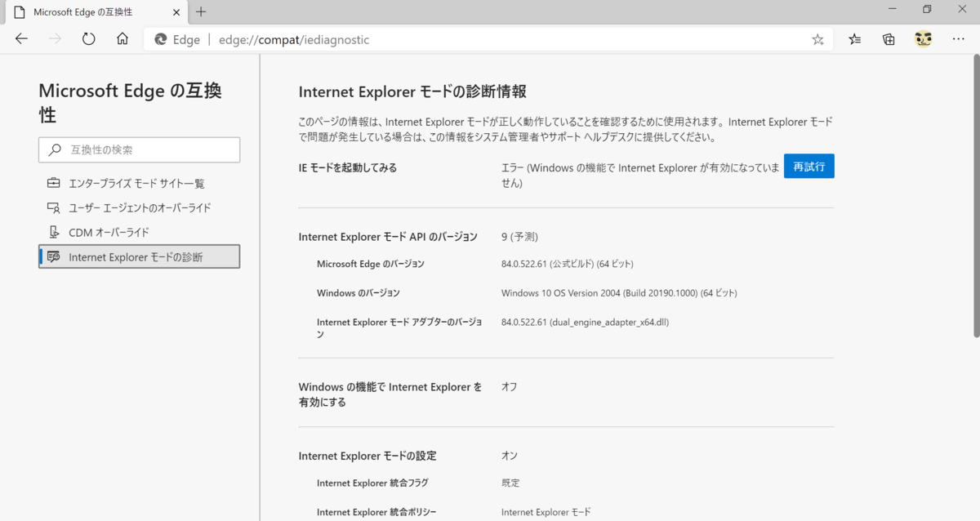Click the dual_engine_adapter_x64.dll version value
Viewport: 980px width, 521px height.
click(x=585, y=322)
